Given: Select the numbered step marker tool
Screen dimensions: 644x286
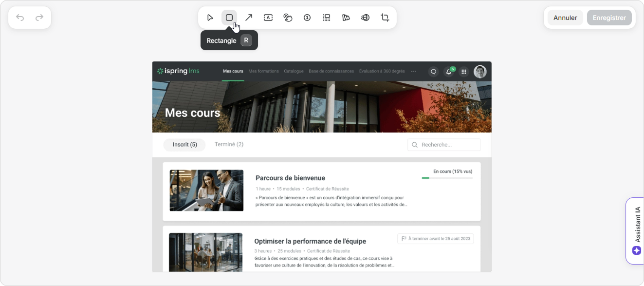Looking at the screenshot, I should tap(307, 18).
